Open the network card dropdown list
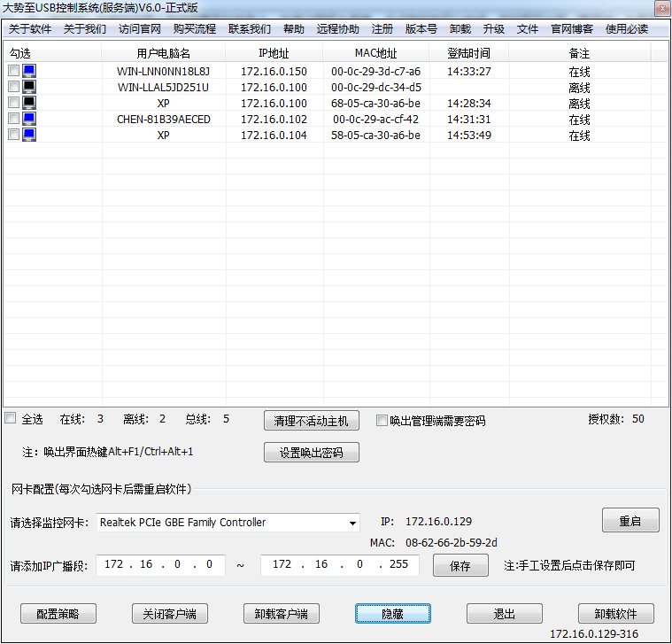This screenshot has width=672, height=644. pyautogui.click(x=353, y=523)
